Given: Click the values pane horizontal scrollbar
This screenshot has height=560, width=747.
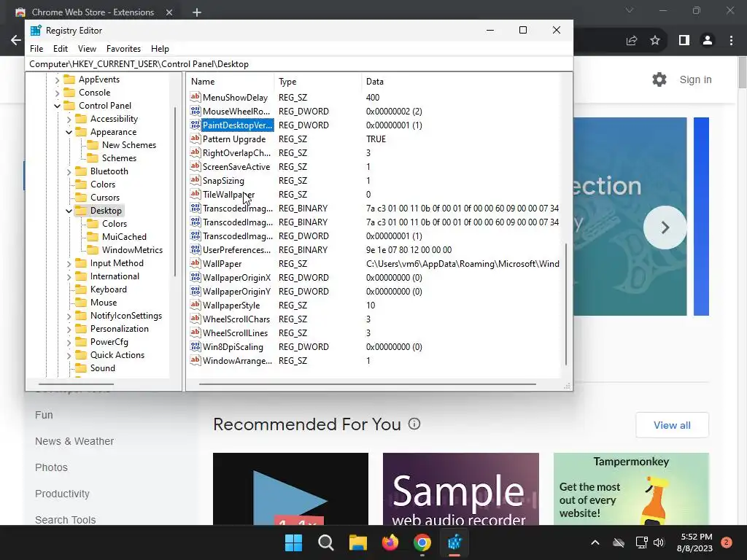Looking at the screenshot, I should [368, 384].
